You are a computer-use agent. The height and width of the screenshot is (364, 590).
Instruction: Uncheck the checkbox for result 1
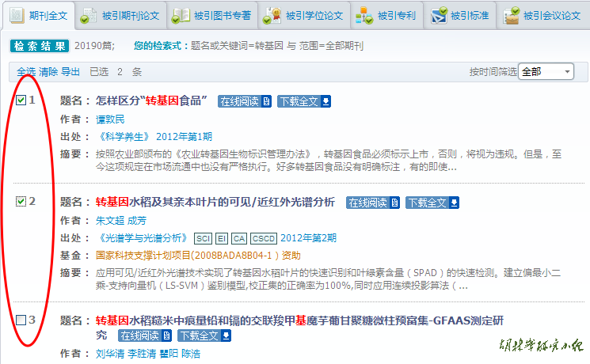click(x=21, y=100)
